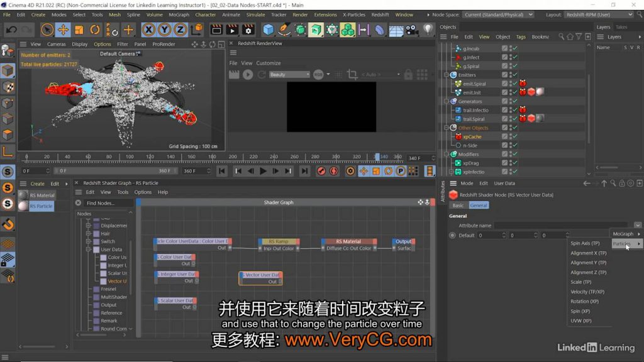
Task: Click the RenderView lock icon
Action: pos(408,74)
